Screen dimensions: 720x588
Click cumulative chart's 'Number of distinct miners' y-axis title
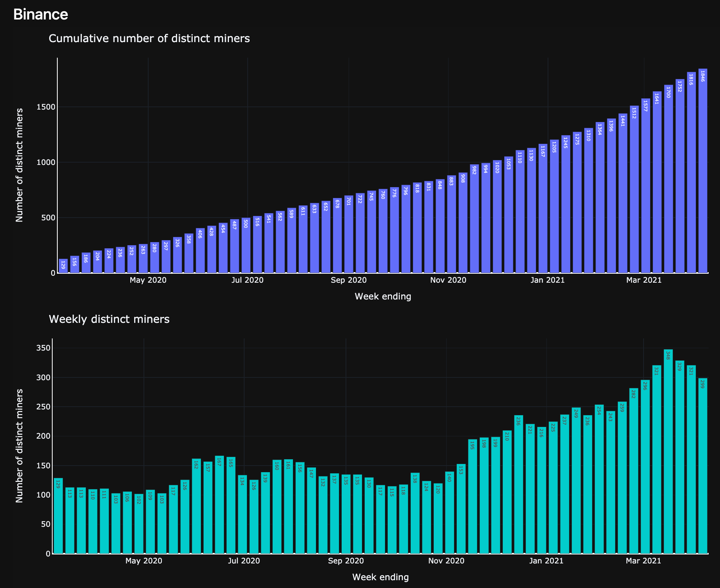point(20,165)
